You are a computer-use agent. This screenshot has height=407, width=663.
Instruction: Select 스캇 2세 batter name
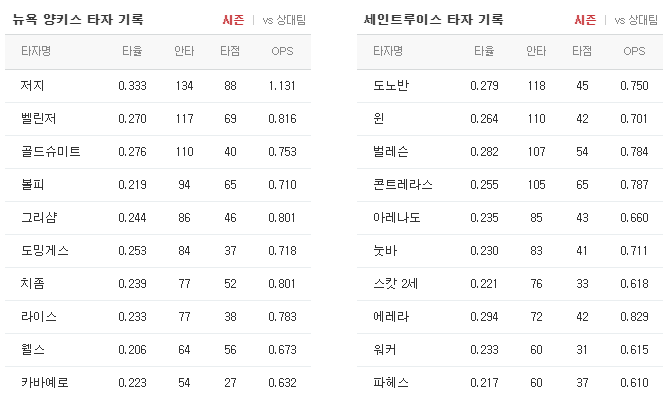pos(395,284)
